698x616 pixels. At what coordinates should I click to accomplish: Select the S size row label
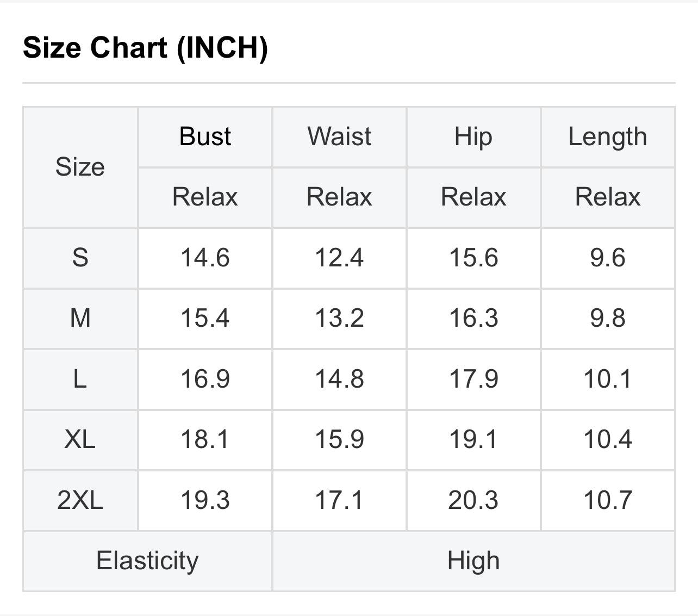pos(80,258)
